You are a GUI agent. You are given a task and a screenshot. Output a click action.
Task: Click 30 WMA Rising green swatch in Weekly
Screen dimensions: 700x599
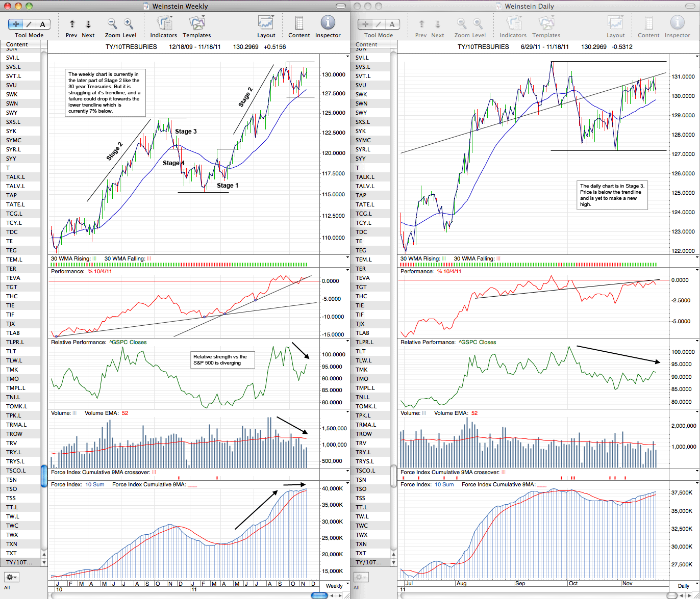(x=94, y=259)
